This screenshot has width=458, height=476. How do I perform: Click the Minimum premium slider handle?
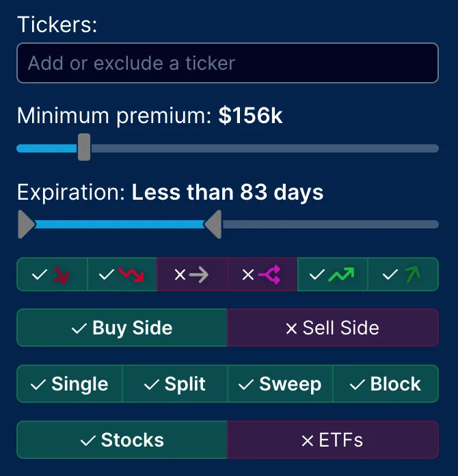(84, 147)
